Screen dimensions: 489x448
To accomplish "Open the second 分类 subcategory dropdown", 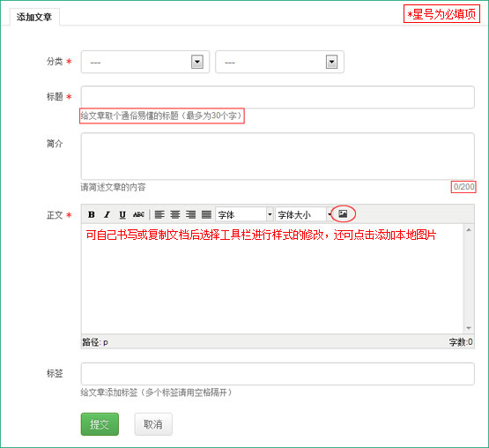I will [279, 62].
